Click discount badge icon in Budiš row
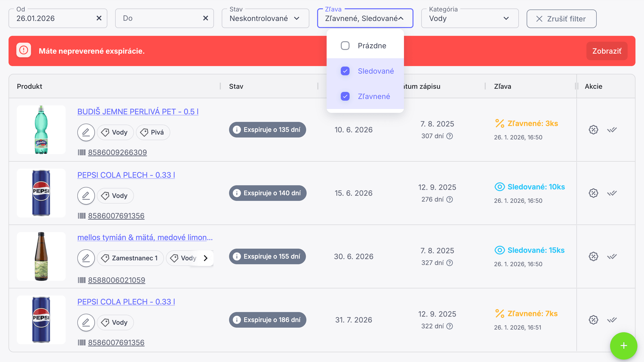644x362 pixels. click(x=593, y=130)
